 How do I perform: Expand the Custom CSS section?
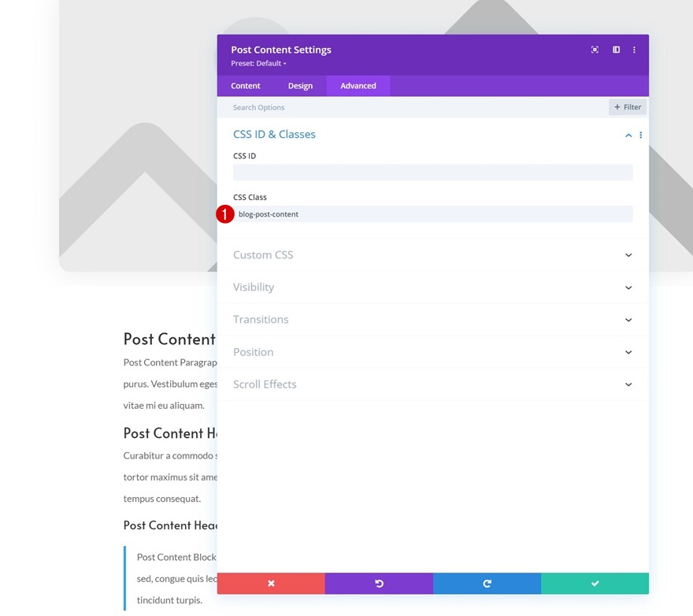click(x=432, y=254)
